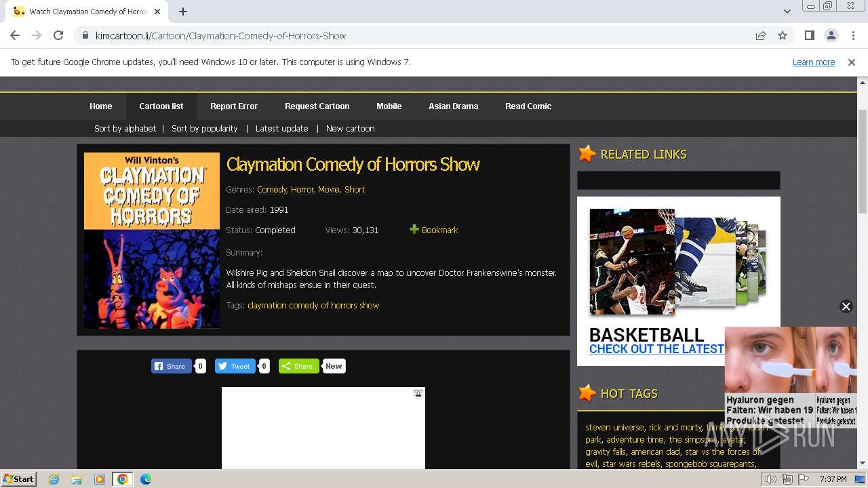Open the Learn more link

pos(814,62)
